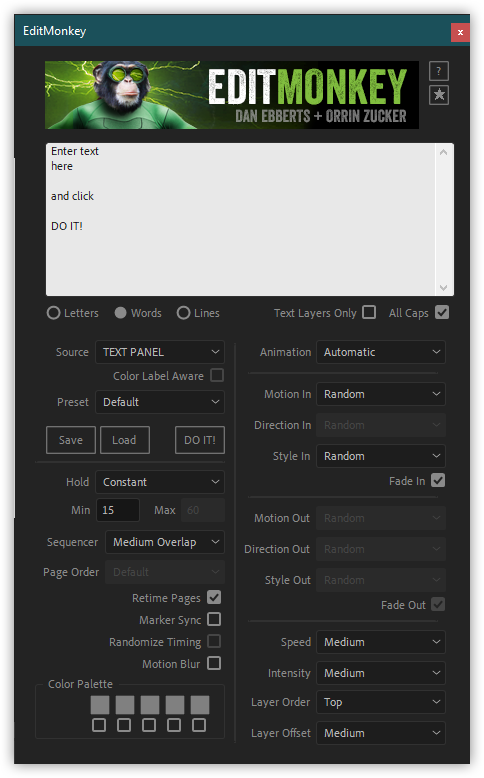Click the star favorites icon
Image resolution: width=484 pixels, height=778 pixels.
pyautogui.click(x=439, y=95)
